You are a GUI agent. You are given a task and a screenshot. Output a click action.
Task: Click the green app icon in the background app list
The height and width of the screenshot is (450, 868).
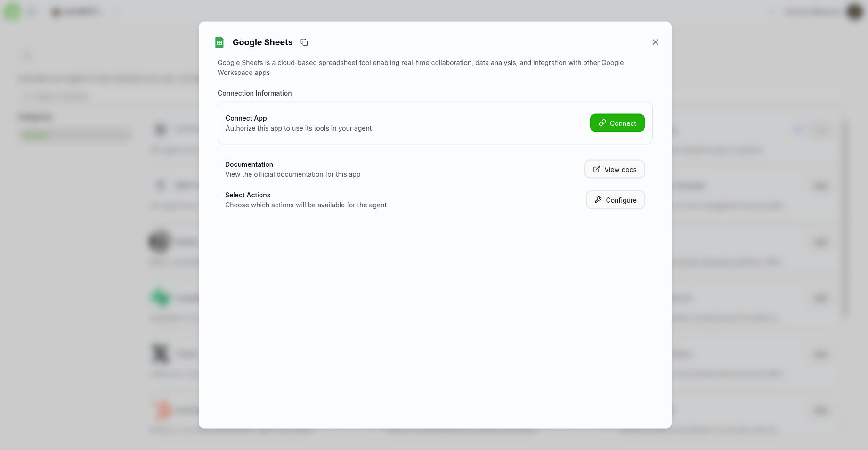[160, 297]
